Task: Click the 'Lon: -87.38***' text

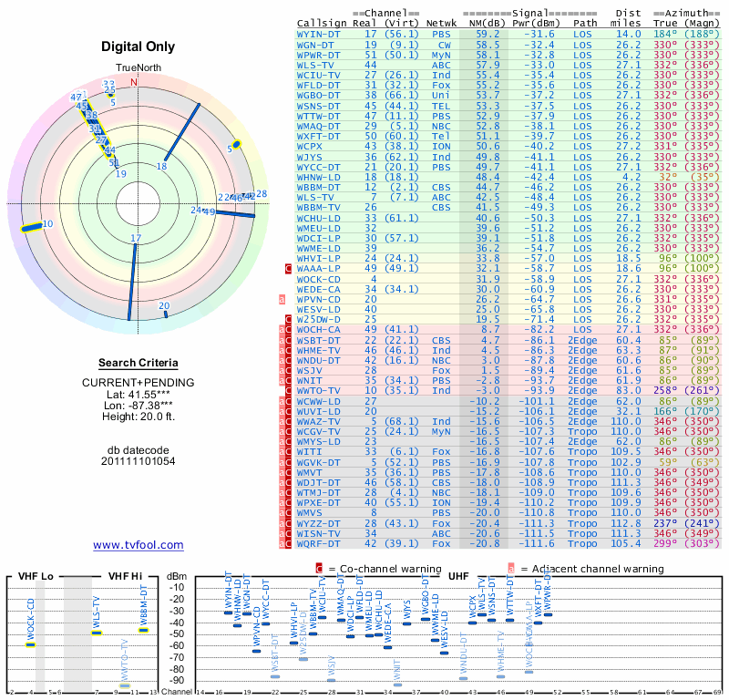Action: [139, 406]
